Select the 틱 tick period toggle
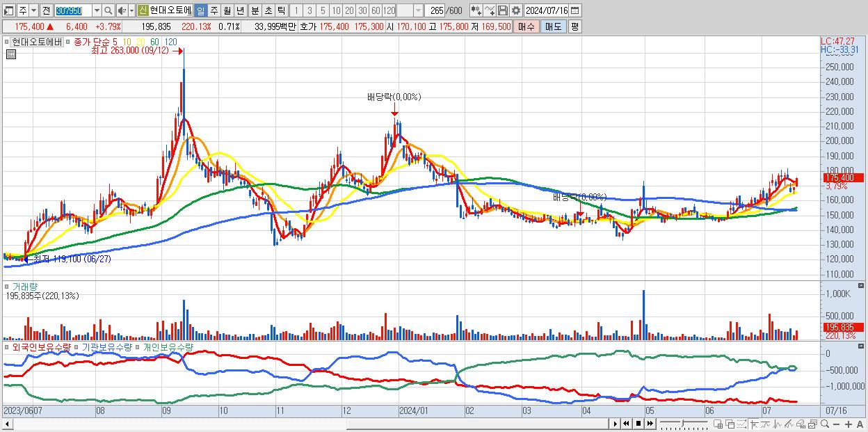The width and height of the screenshot is (868, 432). tap(281, 10)
